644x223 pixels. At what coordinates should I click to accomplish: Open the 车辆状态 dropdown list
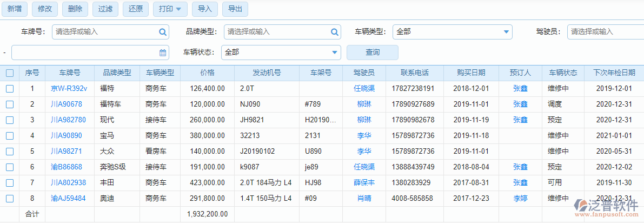(334, 53)
